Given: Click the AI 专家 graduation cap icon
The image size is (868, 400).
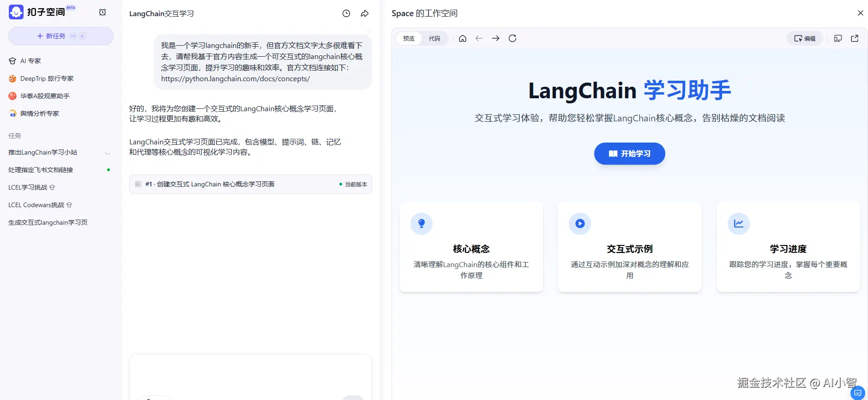Looking at the screenshot, I should pos(12,61).
